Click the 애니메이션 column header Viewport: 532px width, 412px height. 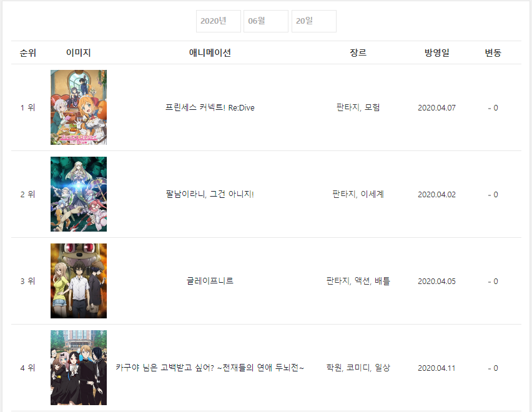tap(210, 53)
